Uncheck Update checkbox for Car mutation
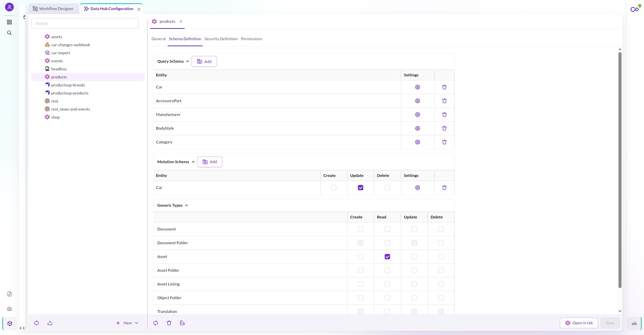 tap(361, 188)
